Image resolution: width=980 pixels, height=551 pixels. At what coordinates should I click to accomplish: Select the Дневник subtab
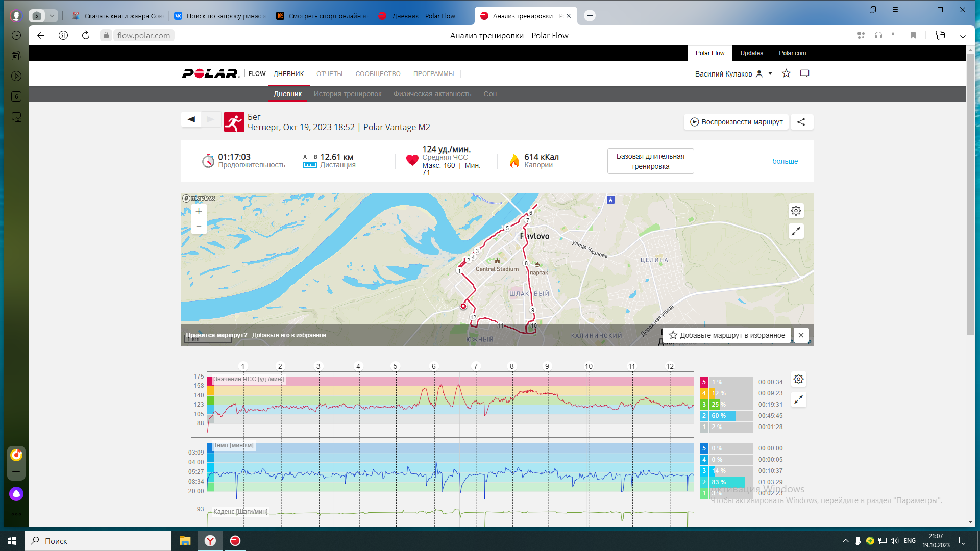coord(287,94)
